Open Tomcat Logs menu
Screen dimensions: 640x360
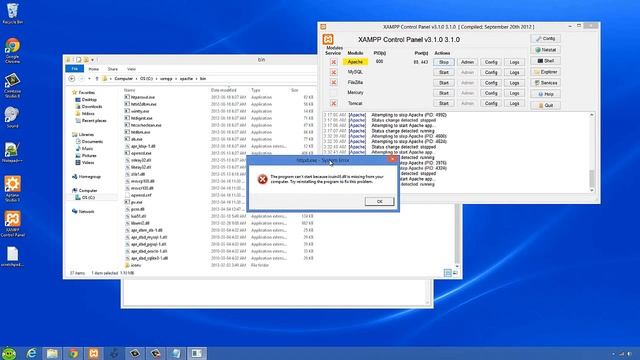click(x=514, y=104)
